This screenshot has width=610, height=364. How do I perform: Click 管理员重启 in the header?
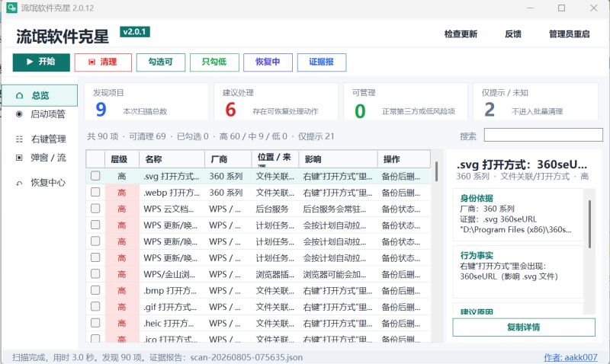pos(569,34)
